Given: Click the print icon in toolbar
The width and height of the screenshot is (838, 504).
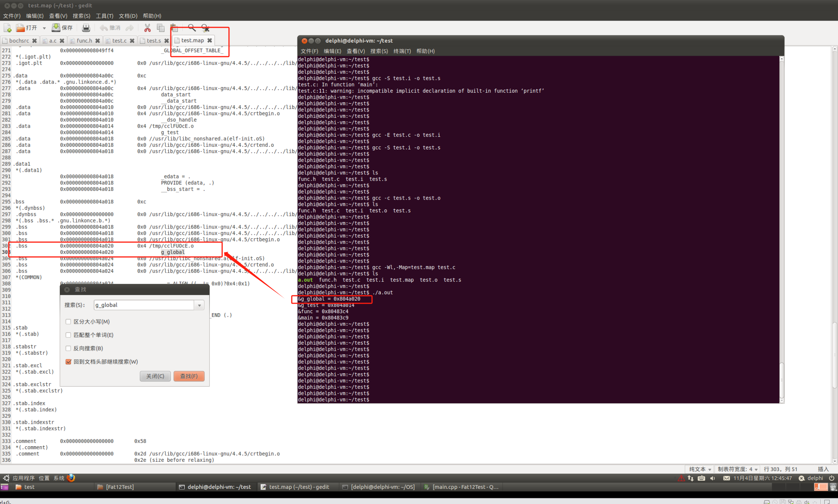Looking at the screenshot, I should [x=86, y=28].
